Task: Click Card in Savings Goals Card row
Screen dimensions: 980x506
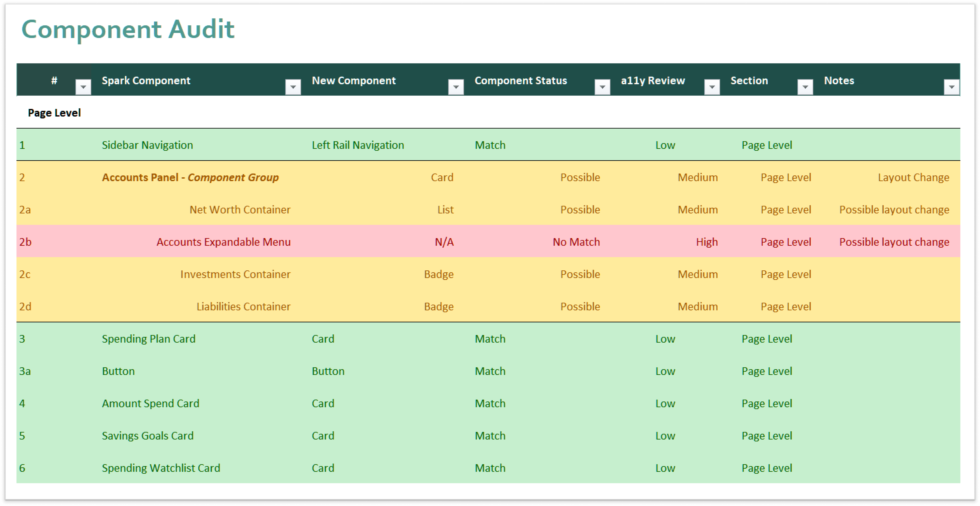Action: click(323, 436)
